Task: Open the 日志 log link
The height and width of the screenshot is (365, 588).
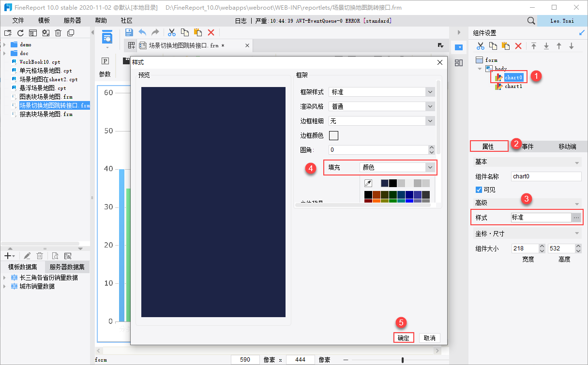Action: (241, 21)
